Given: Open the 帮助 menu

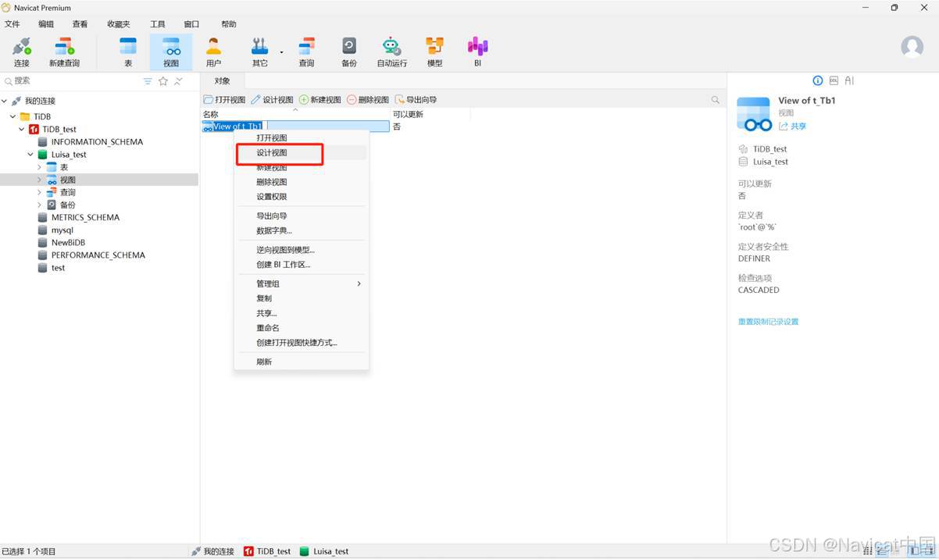Looking at the screenshot, I should (x=229, y=24).
